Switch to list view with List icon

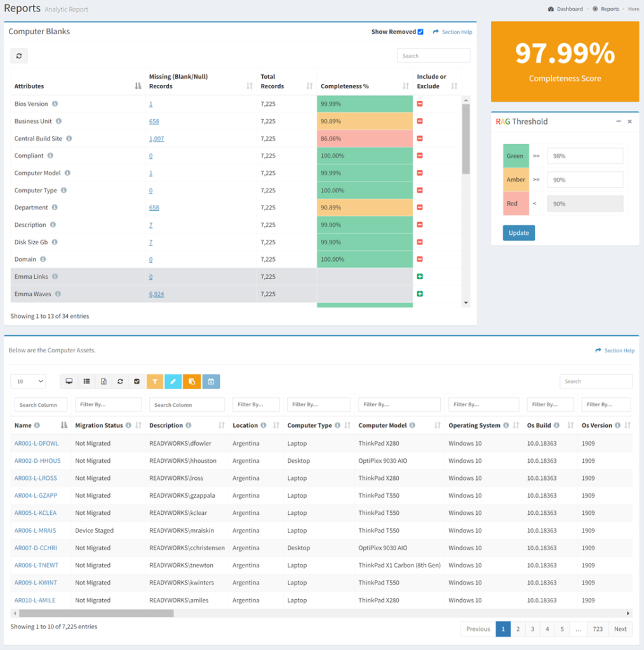click(86, 381)
